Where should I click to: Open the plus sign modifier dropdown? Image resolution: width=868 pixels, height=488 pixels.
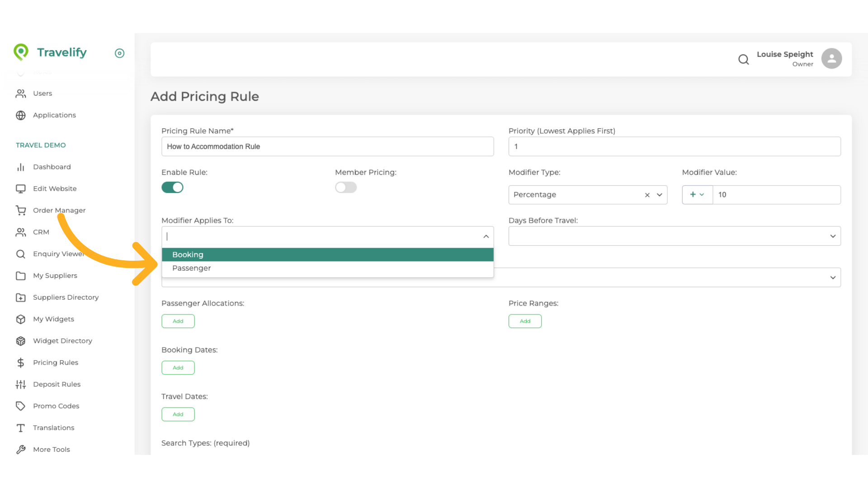[x=697, y=194]
